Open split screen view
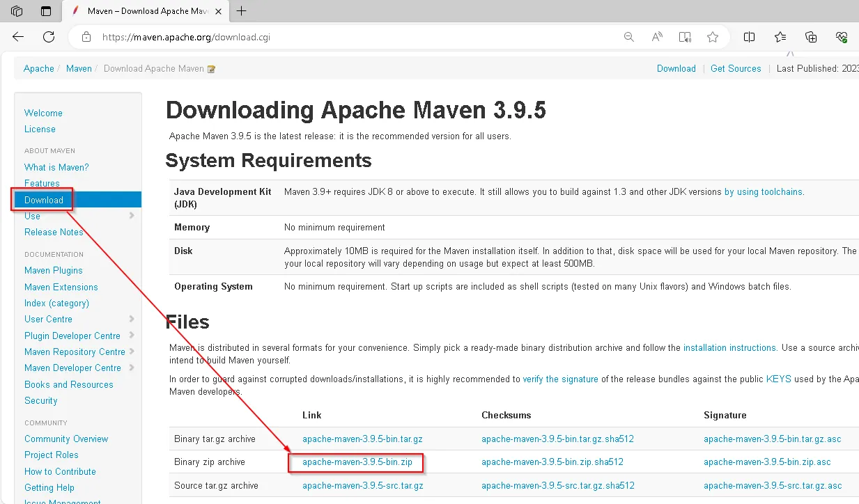Image resolution: width=859 pixels, height=504 pixels. [x=749, y=37]
